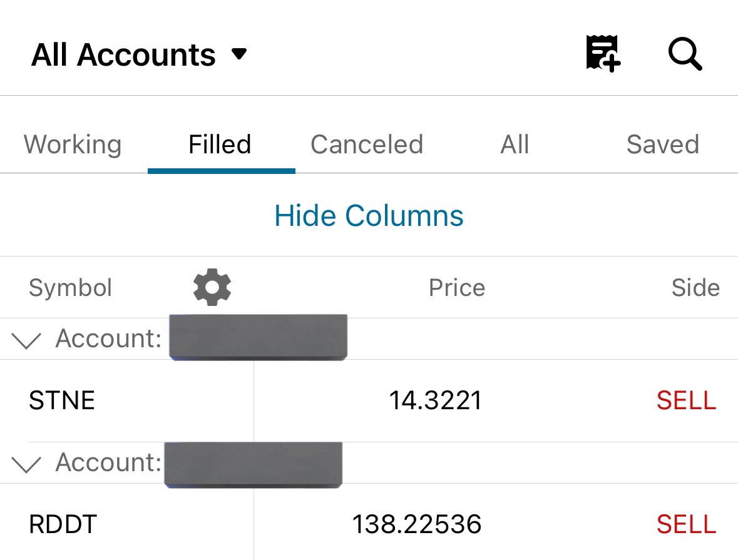Click the Hide Columns link
The width and height of the screenshot is (738, 560).
369,215
